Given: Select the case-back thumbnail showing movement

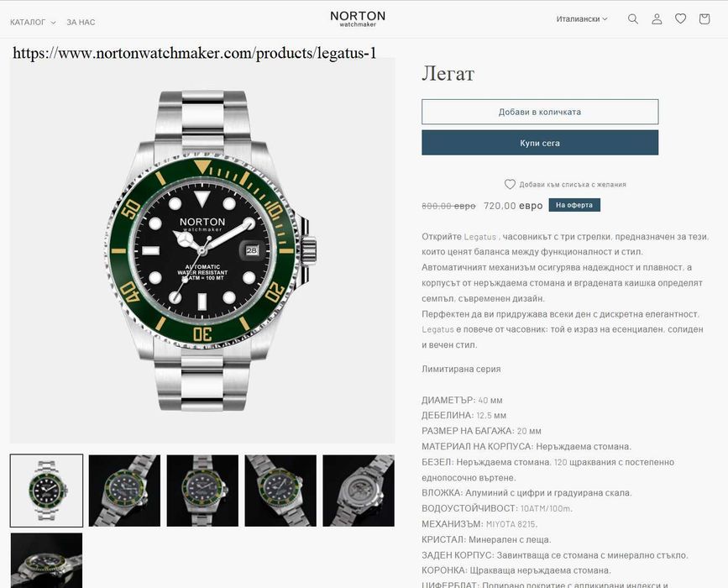Looking at the screenshot, I should (359, 491).
